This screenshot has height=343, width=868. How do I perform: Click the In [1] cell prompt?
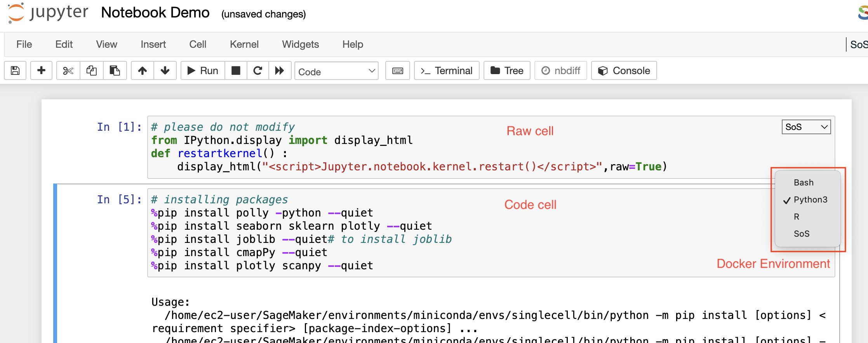pyautogui.click(x=119, y=127)
